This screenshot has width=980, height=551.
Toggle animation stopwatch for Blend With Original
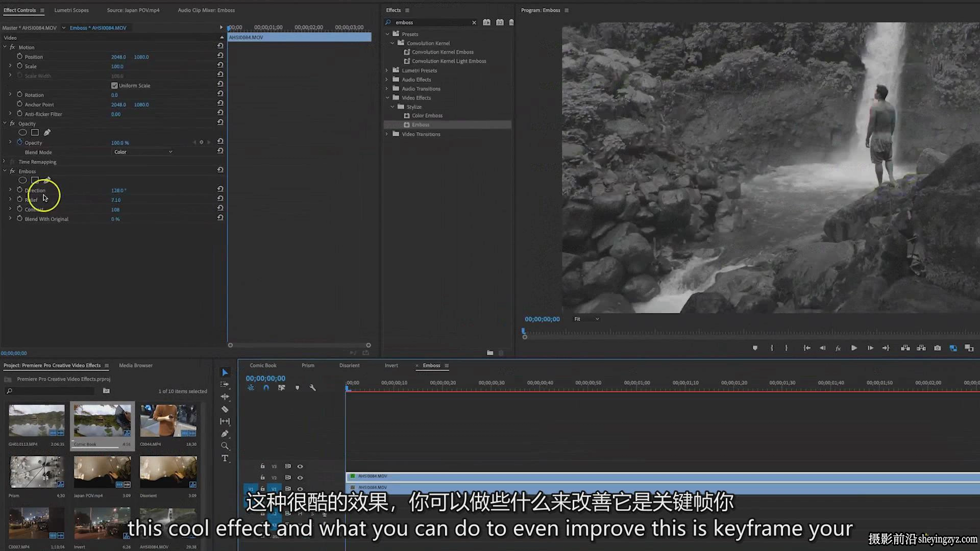[20, 218]
